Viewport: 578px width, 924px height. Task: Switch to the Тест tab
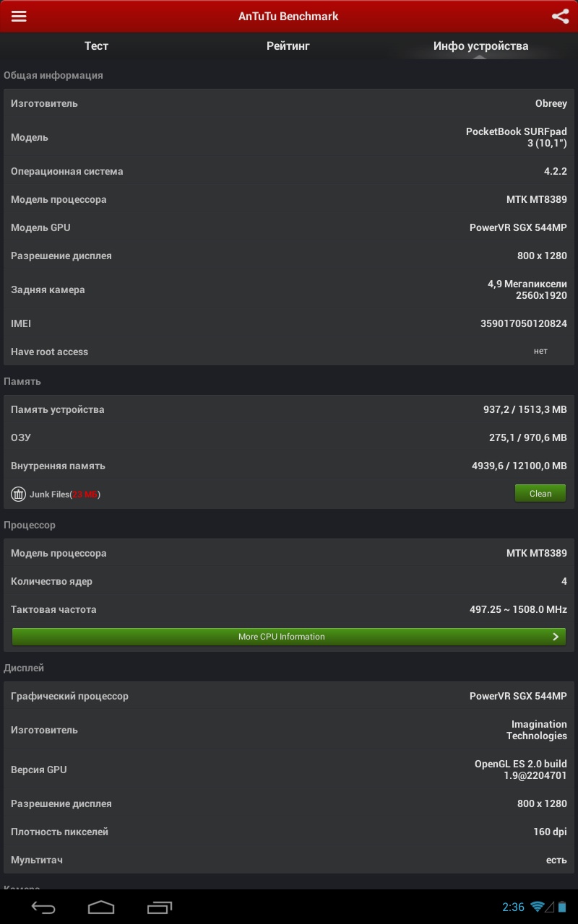click(96, 46)
